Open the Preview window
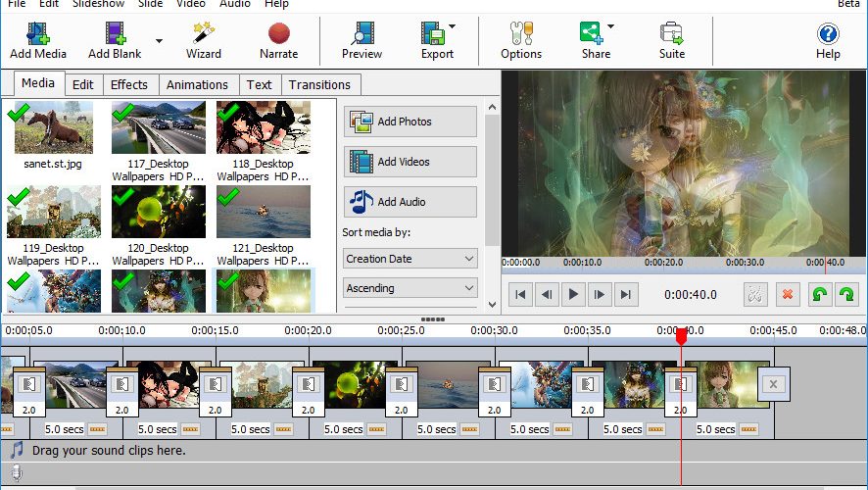 tap(362, 40)
